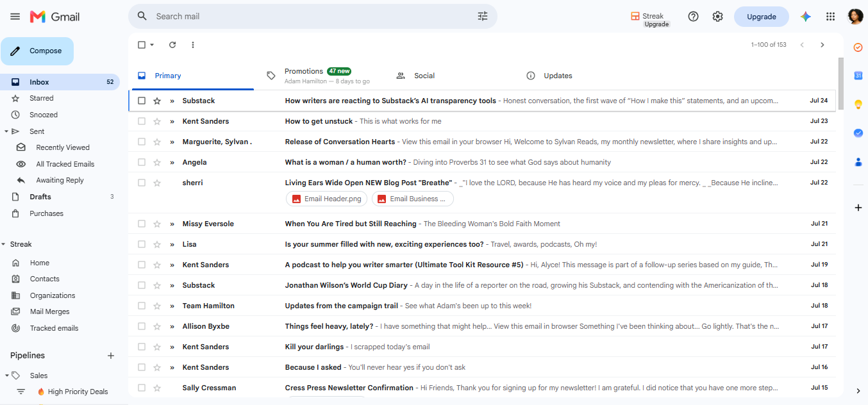Open Tasks in the side panel
The width and height of the screenshot is (868, 405).
pyautogui.click(x=858, y=47)
